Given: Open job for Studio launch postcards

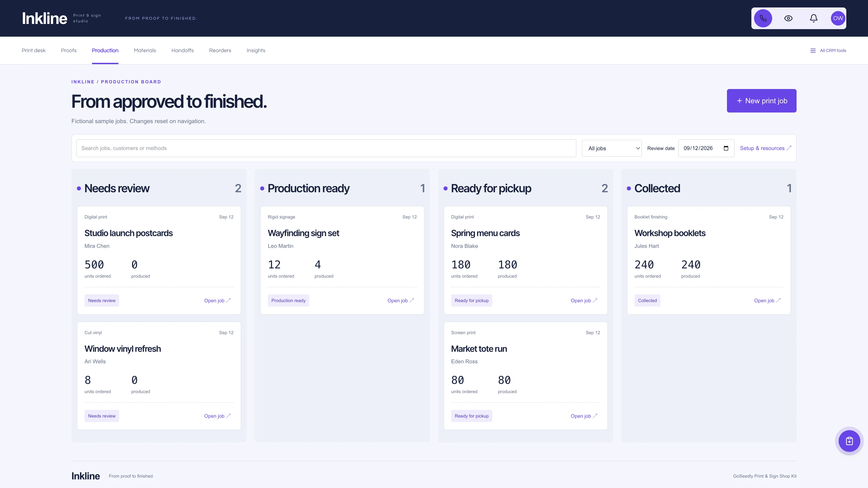Looking at the screenshot, I should (x=217, y=300).
